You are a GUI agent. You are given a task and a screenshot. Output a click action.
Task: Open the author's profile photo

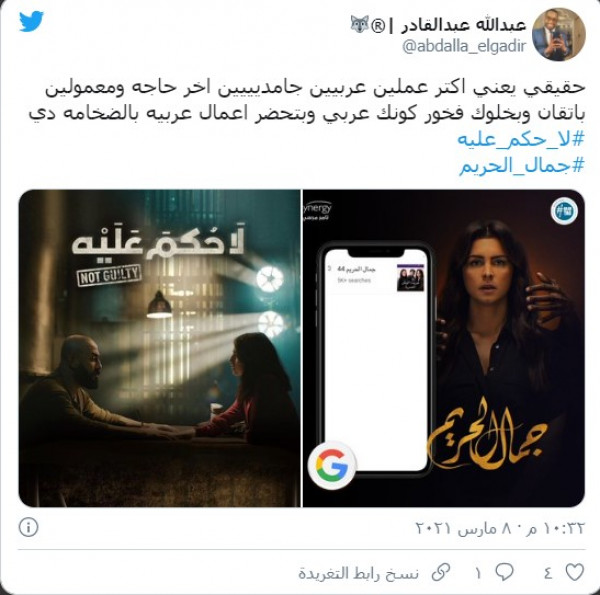click(x=558, y=34)
